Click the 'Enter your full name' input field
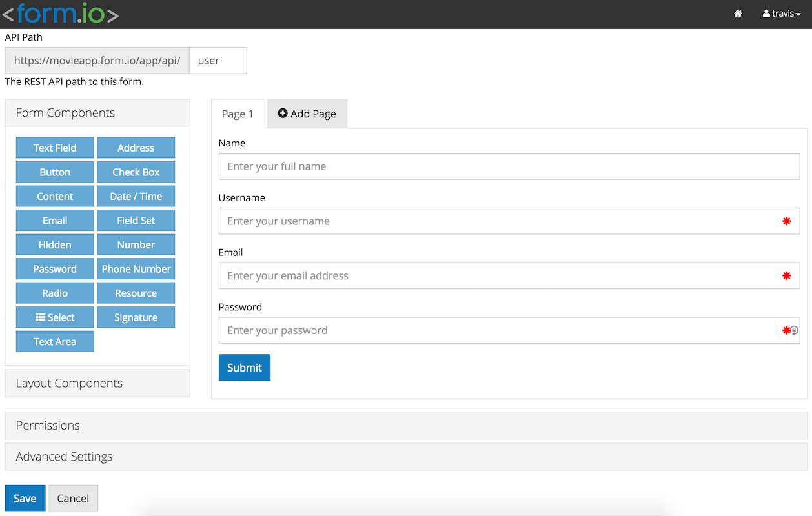This screenshot has height=516, width=812. [509, 166]
